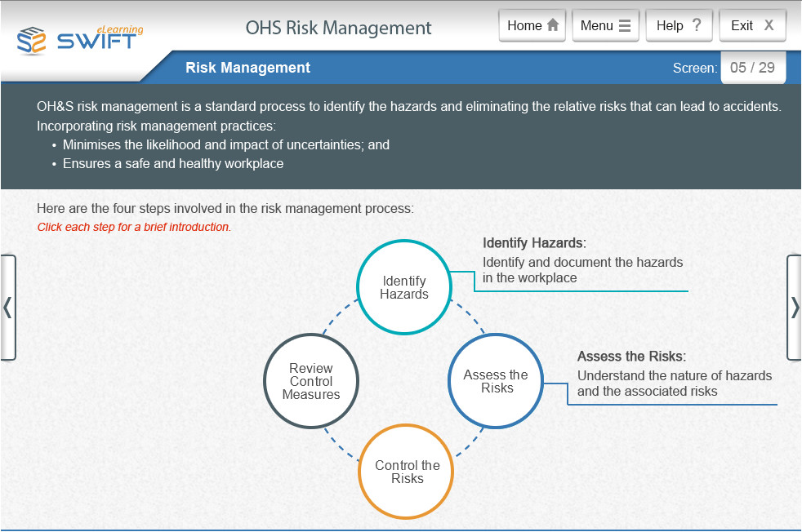Click the Home icon in the top bar
Viewport: 802px width, 532px height.
click(x=554, y=24)
